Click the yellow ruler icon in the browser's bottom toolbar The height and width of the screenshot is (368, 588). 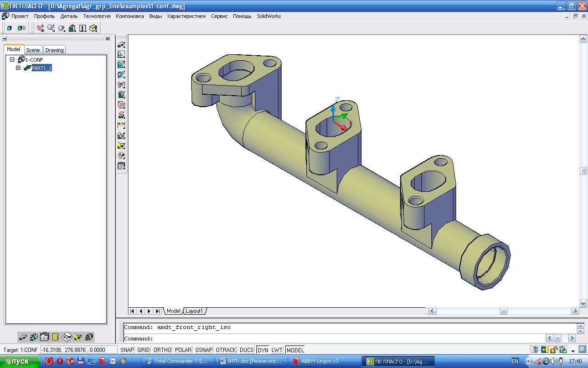click(78, 337)
